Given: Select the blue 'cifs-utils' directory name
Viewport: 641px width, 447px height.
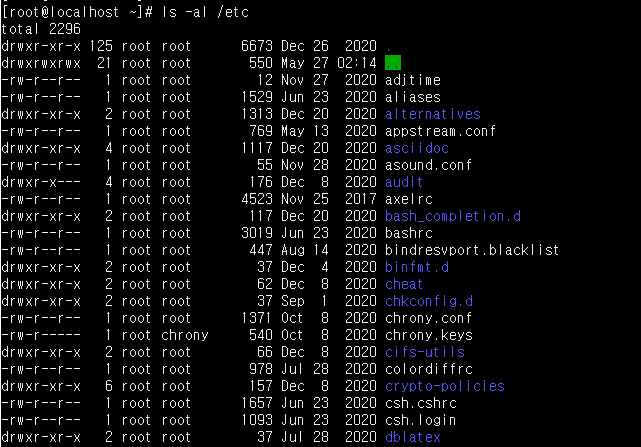Looking at the screenshot, I should [425, 352].
